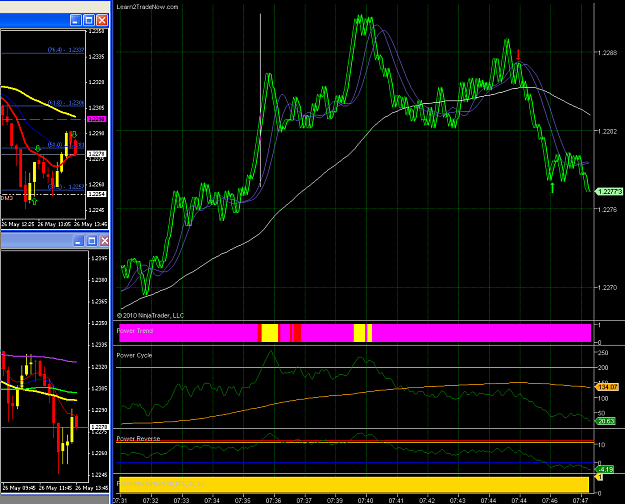625x504 pixels.
Task: Click the 1.2270 price axis label on main chart
Action: tap(607, 287)
